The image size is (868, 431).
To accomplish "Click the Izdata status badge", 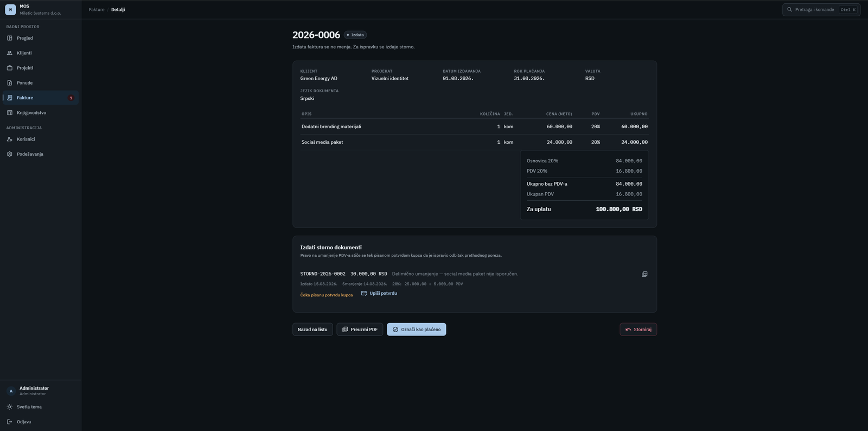I will point(355,35).
